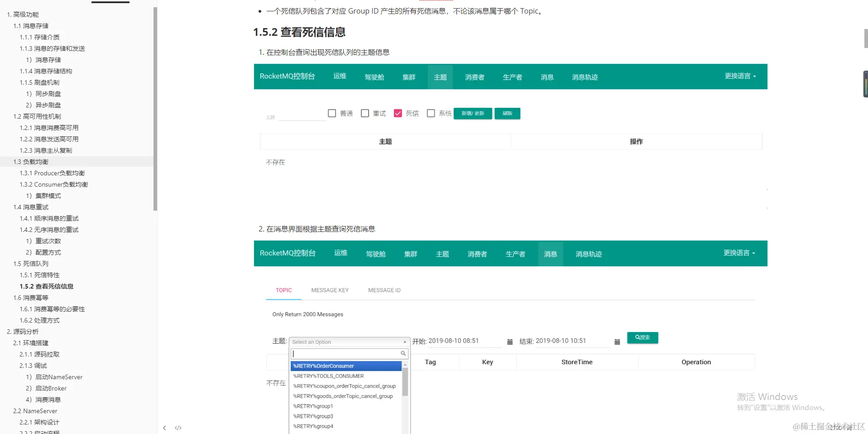Go to outline item 1.1 消息存储

point(31,26)
